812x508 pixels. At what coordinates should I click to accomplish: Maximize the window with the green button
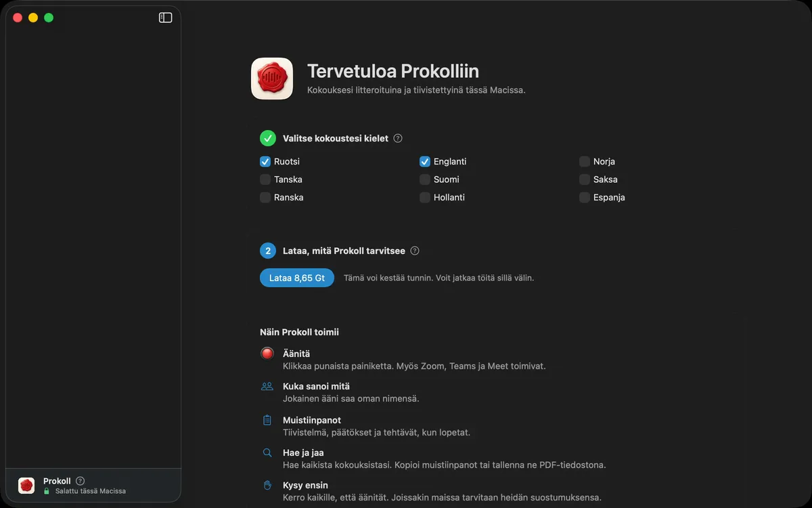49,18
